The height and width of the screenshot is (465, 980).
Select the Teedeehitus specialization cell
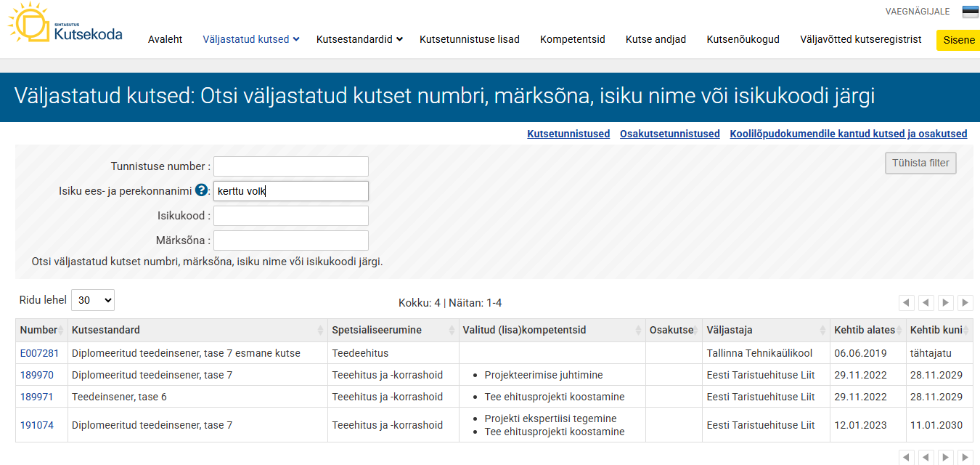(x=393, y=353)
